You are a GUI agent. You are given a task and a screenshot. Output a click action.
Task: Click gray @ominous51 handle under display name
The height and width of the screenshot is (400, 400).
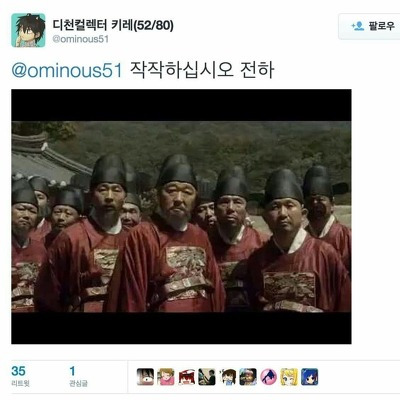coord(80,39)
